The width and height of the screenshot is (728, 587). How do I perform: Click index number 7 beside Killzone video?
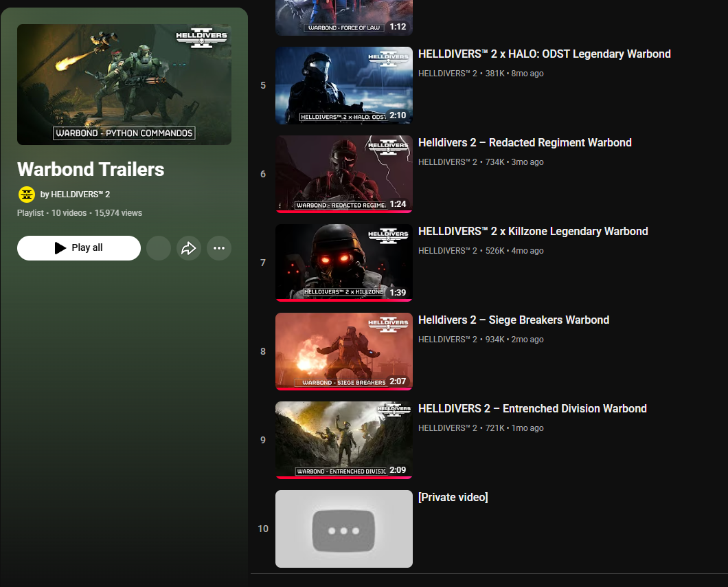pos(263,263)
